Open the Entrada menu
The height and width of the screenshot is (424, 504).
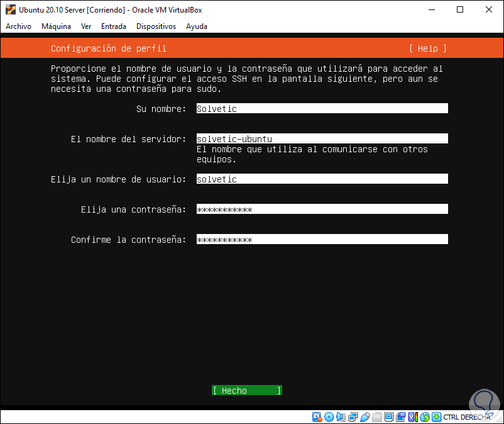[114, 26]
